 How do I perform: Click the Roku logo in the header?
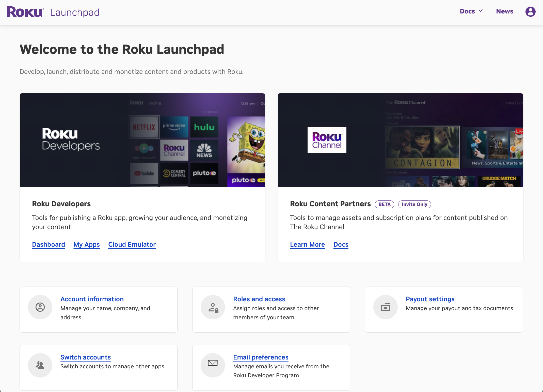point(25,12)
